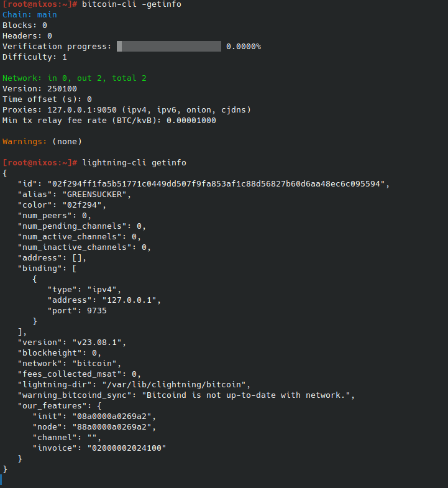Click the node id hex string
Viewport: 448px width, 488px height.
[219, 184]
